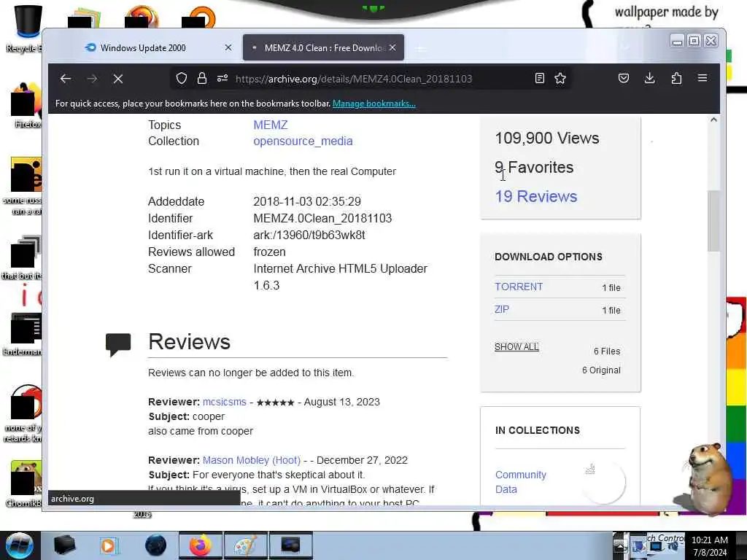Open the Enderman desktop icon

23,334
